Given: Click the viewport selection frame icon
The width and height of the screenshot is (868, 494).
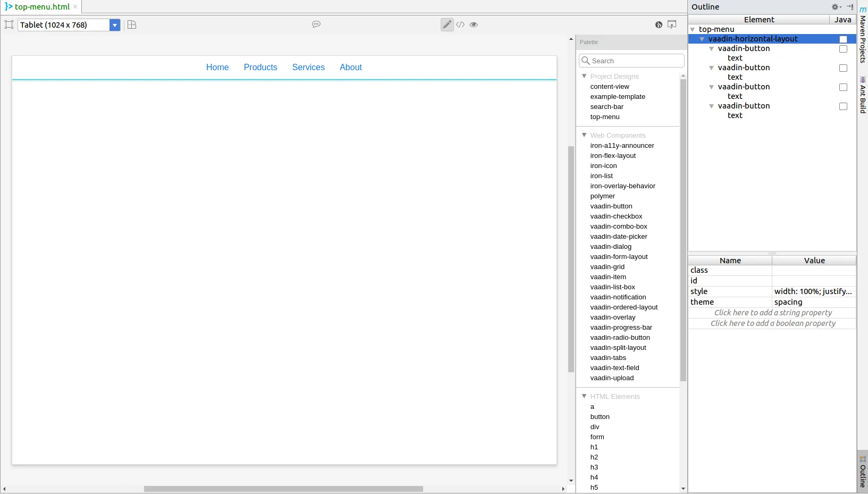Looking at the screenshot, I should 9,24.
